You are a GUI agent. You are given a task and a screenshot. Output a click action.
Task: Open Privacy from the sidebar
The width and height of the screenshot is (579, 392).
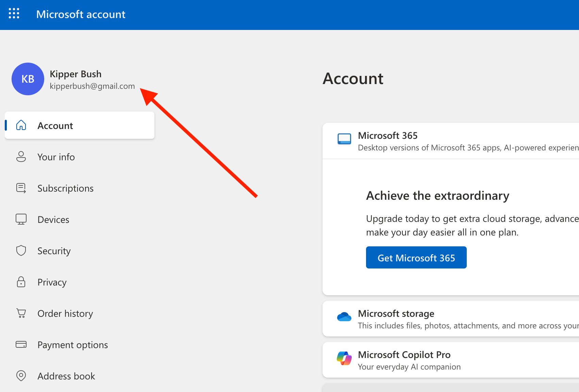[x=80, y=282]
